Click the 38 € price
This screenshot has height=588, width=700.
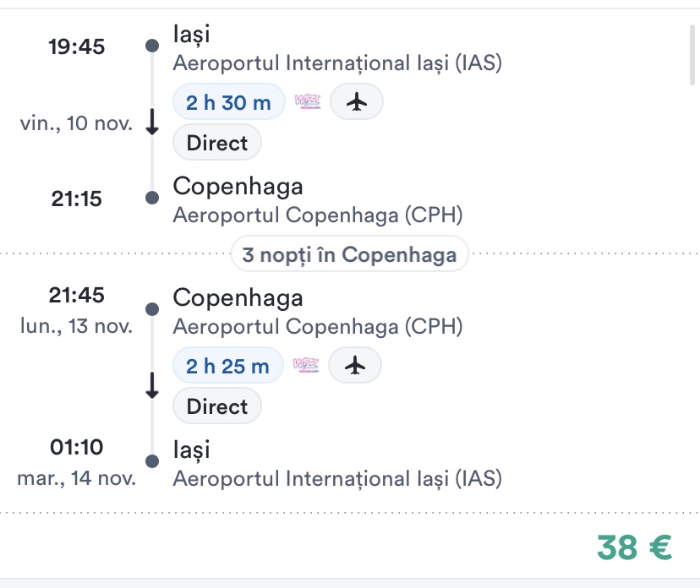(634, 547)
